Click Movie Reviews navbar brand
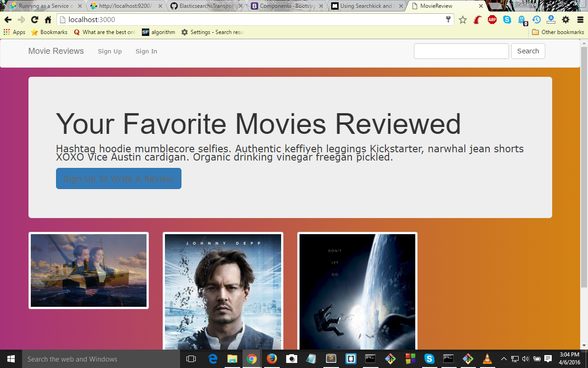Viewport: 588px width, 368px height. 56,51
